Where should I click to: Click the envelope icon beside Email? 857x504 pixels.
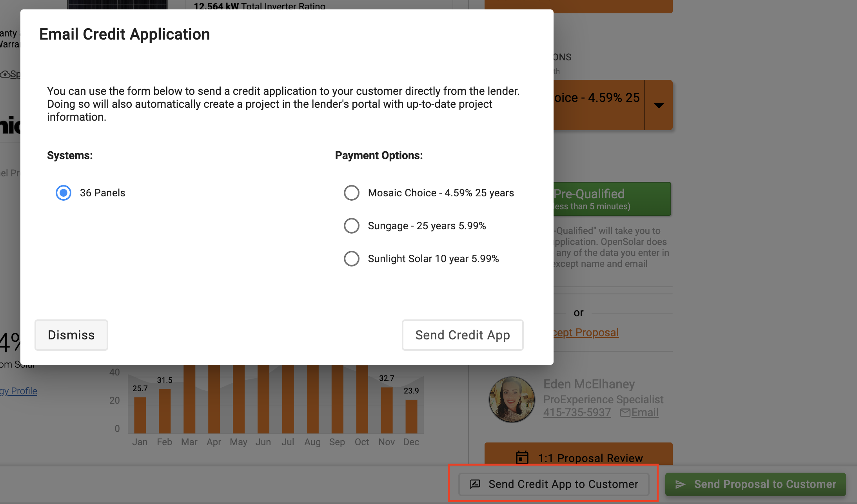point(625,412)
